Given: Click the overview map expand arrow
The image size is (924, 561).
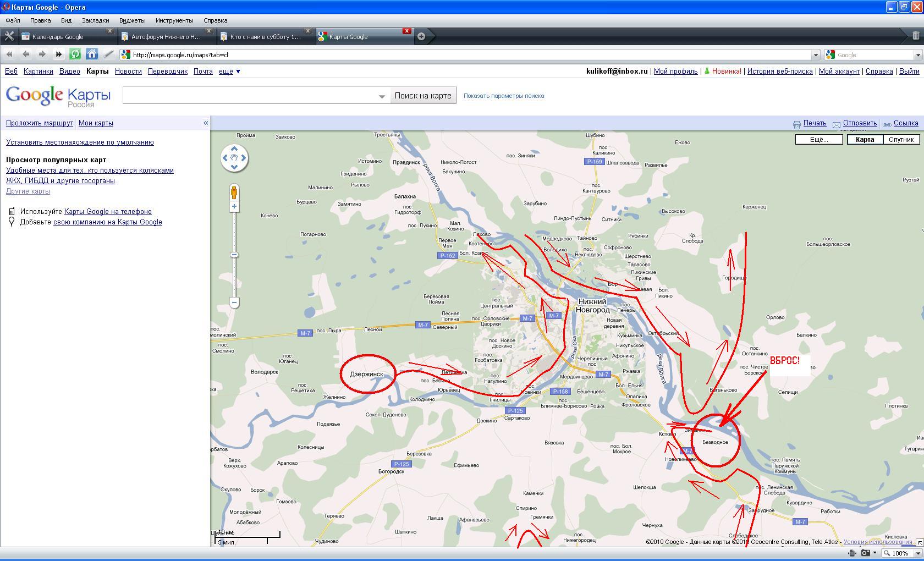Looking at the screenshot, I should [x=920, y=542].
